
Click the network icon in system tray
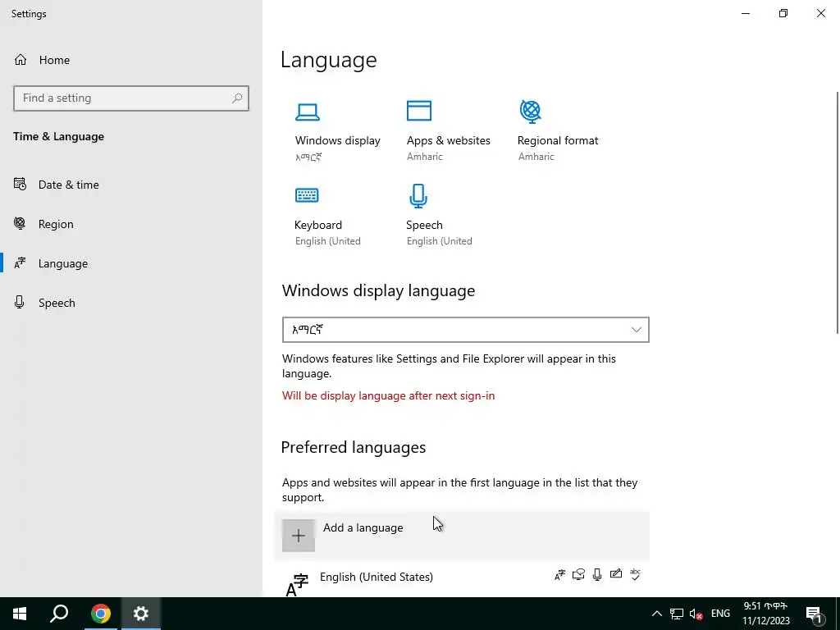click(x=677, y=614)
